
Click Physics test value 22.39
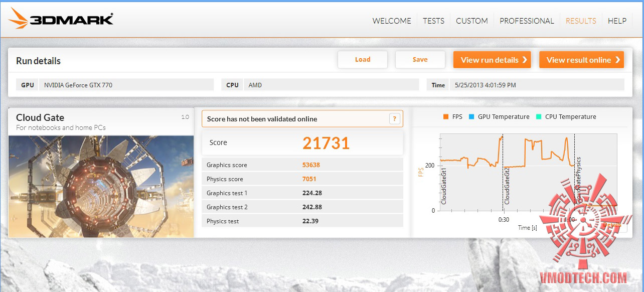(310, 221)
